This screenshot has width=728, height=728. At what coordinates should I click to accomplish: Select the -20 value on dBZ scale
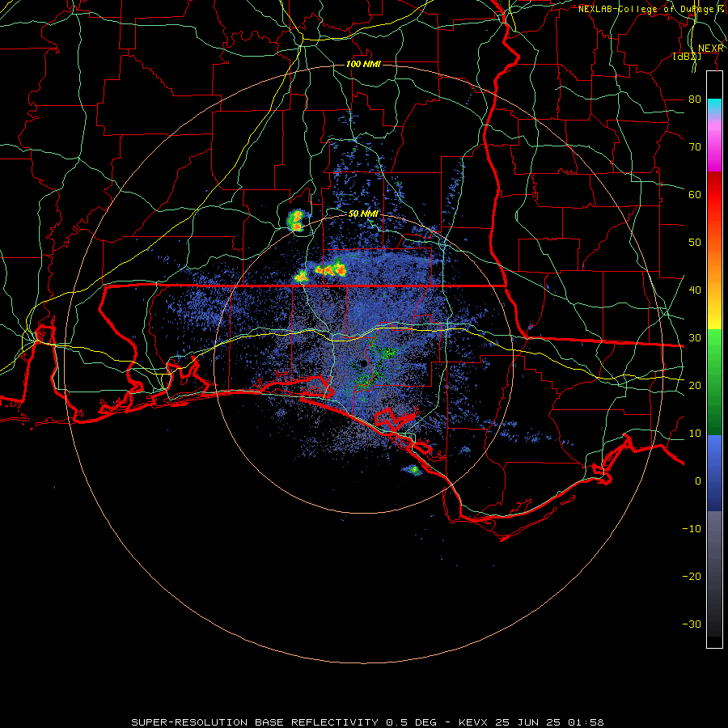(x=692, y=576)
